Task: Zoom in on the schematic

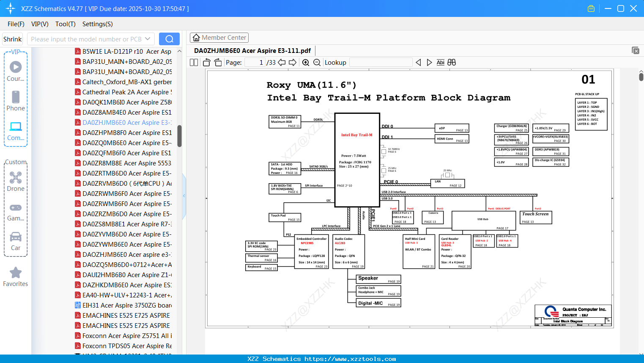Action: point(306,63)
